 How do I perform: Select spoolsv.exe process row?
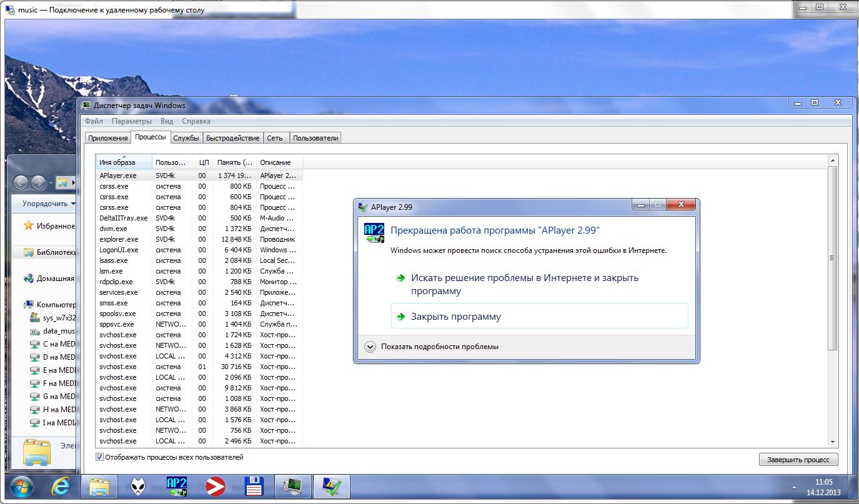pos(199,314)
